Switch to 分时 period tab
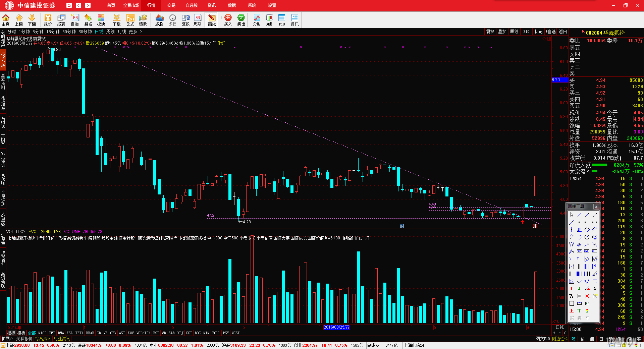Screen dimensions: 644x349 12,32
